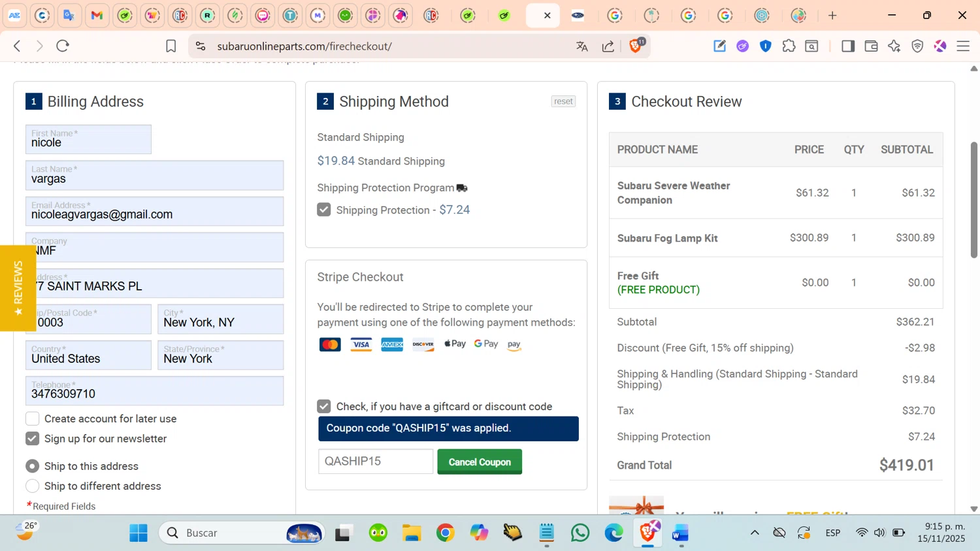Open WhatsApp from the taskbar
The height and width of the screenshot is (551, 980).
(x=580, y=533)
